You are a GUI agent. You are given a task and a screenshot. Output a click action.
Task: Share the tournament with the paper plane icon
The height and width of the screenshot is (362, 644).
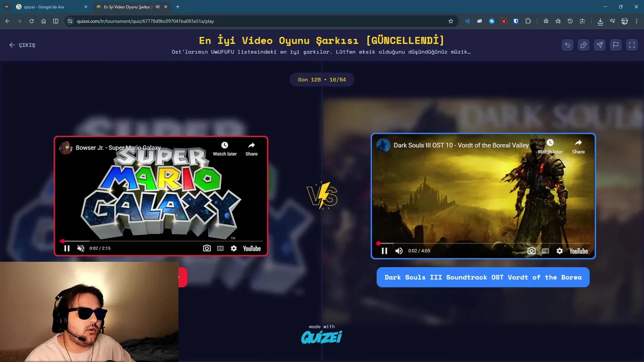coord(600,45)
